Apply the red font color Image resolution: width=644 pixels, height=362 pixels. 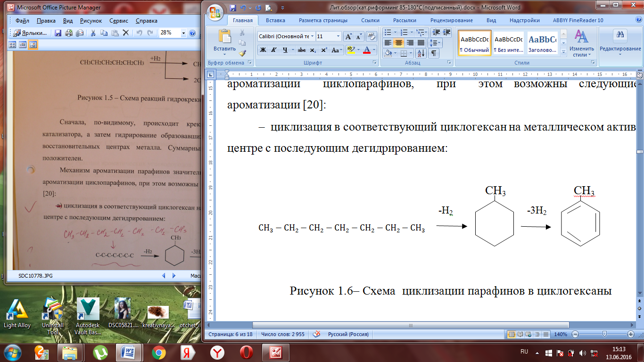click(367, 50)
